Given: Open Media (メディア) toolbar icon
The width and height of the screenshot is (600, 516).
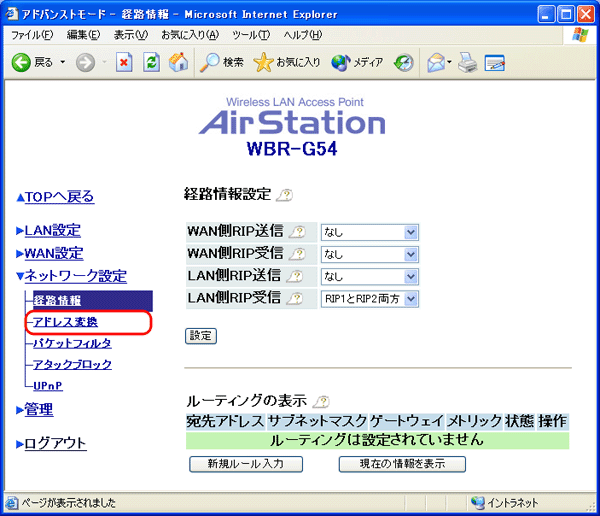Looking at the screenshot, I should 341,62.
